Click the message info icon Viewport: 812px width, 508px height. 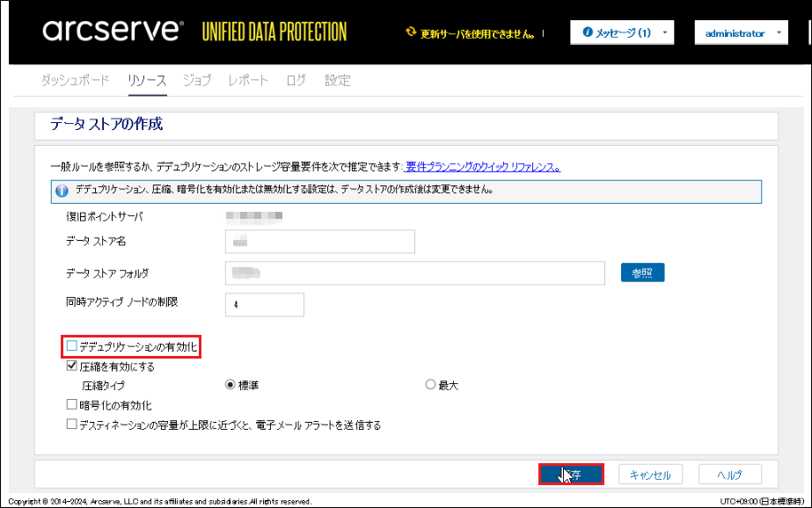point(588,32)
